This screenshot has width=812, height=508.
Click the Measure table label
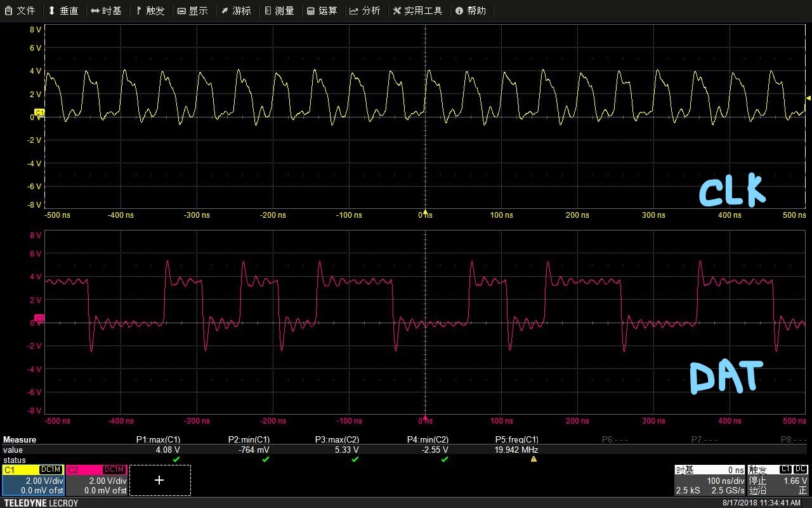20,439
